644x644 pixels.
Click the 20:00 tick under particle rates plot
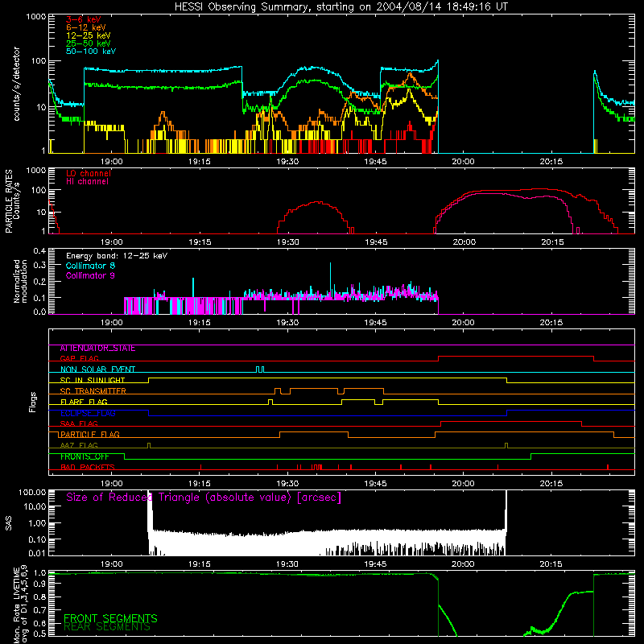tap(464, 242)
